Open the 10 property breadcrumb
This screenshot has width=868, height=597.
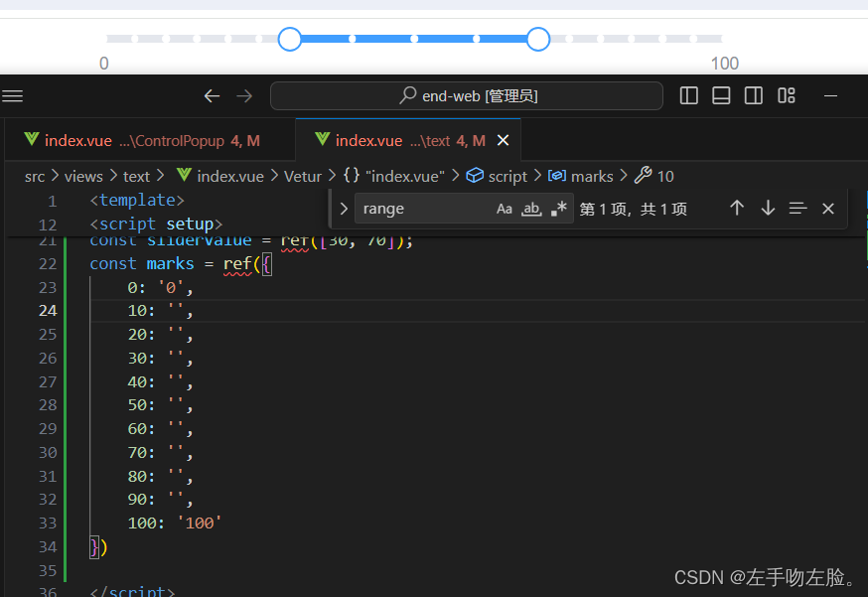pos(653,176)
